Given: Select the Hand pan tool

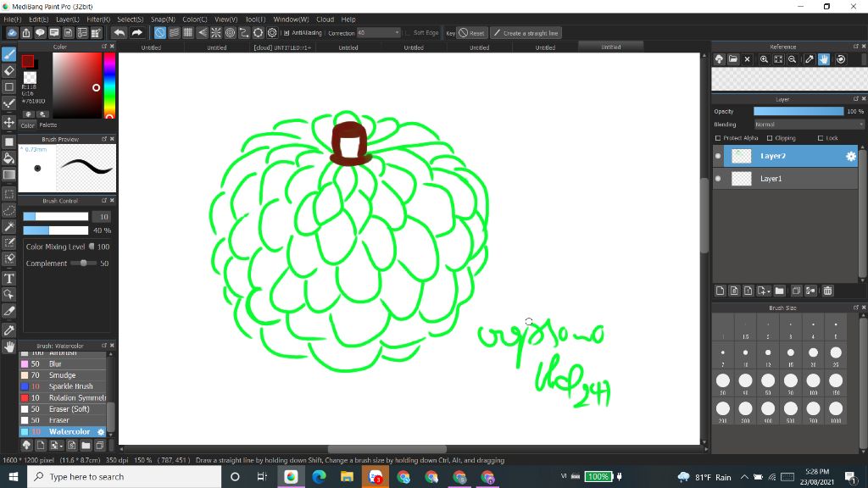Looking at the screenshot, I should (8, 347).
